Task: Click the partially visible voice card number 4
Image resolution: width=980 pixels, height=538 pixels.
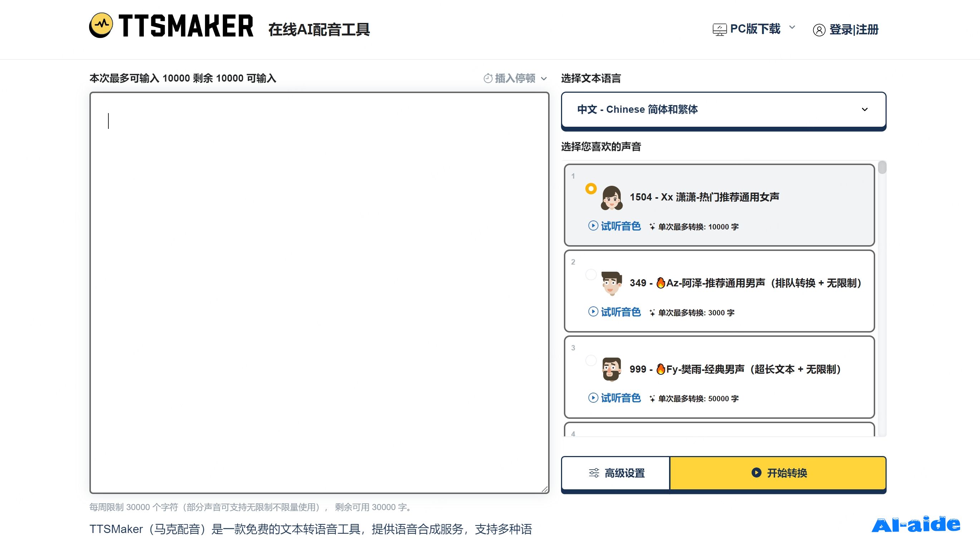Action: coord(719,430)
